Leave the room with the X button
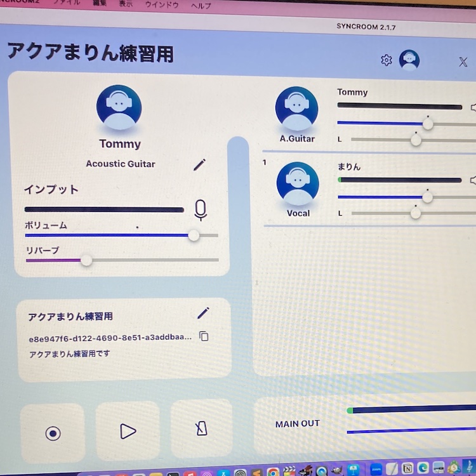This screenshot has width=476, height=476. pos(463,62)
